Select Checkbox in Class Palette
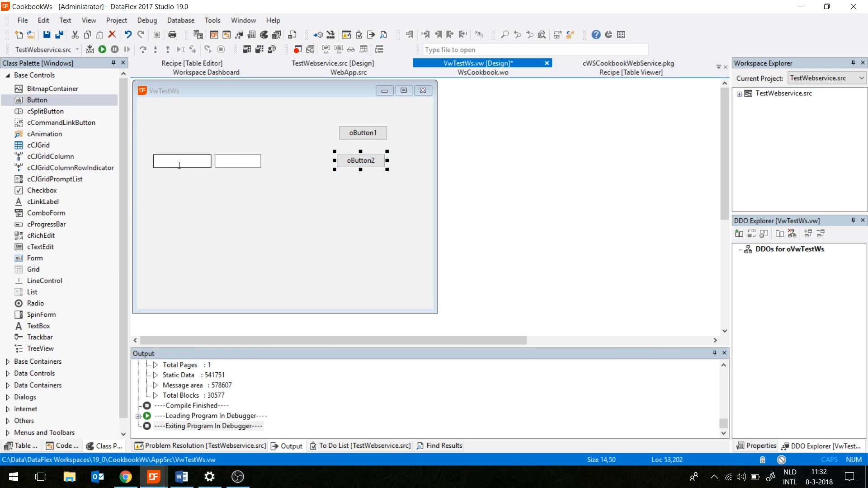The height and width of the screenshot is (488, 868). [42, 190]
